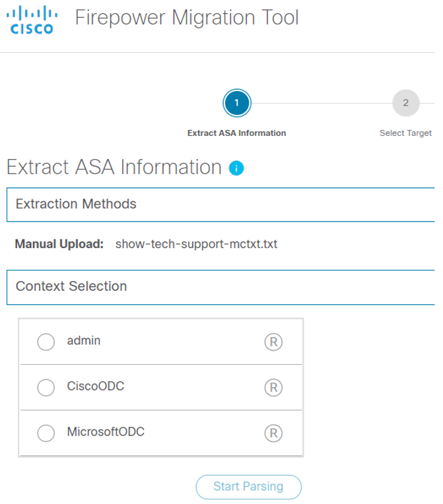This screenshot has height=504, width=443.
Task: Collapse the Context Selection section header
Action: (x=221, y=287)
